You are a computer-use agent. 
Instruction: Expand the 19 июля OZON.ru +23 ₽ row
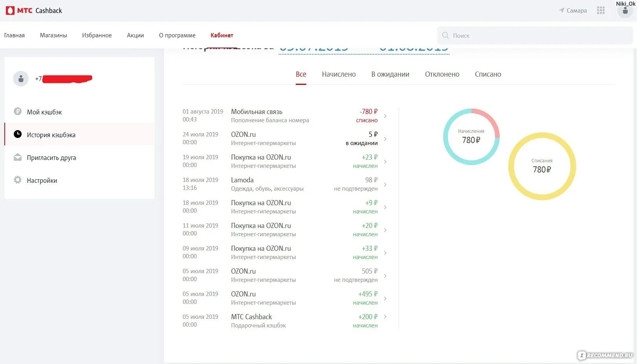click(x=385, y=162)
